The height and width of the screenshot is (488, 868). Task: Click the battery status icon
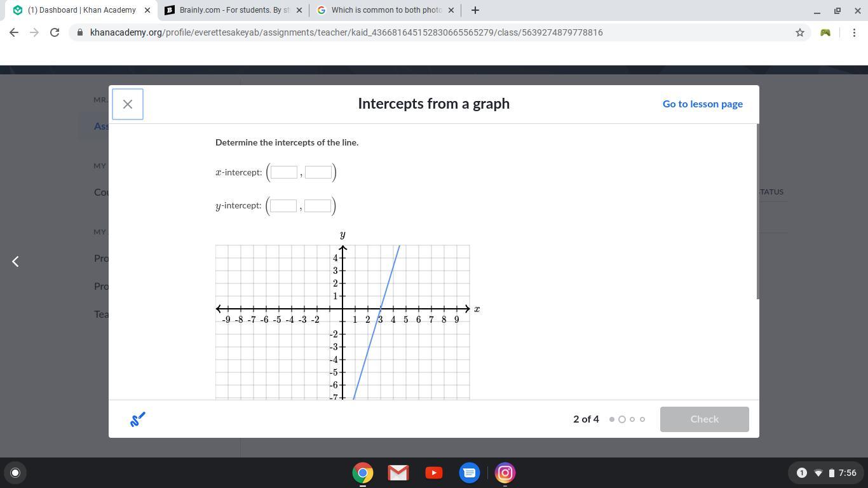pyautogui.click(x=832, y=473)
